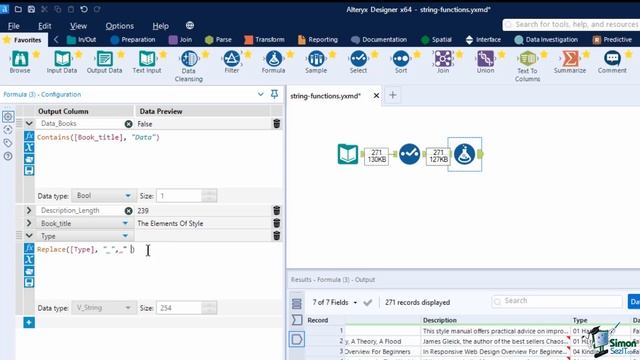Switch to the Reporting tool tab

[318, 40]
